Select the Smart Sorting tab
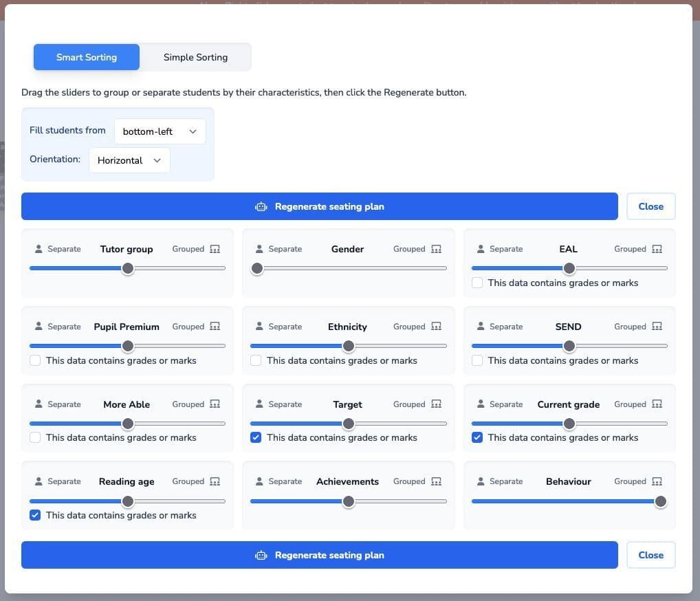Viewport: 700px width, 601px height. [87, 57]
